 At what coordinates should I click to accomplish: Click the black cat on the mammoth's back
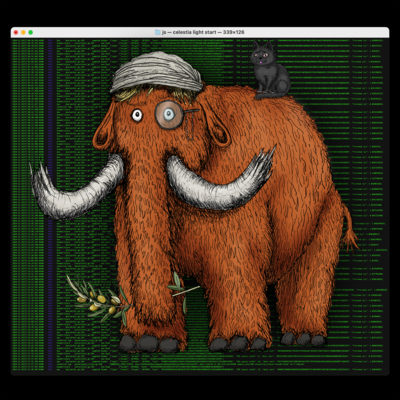coord(269,71)
